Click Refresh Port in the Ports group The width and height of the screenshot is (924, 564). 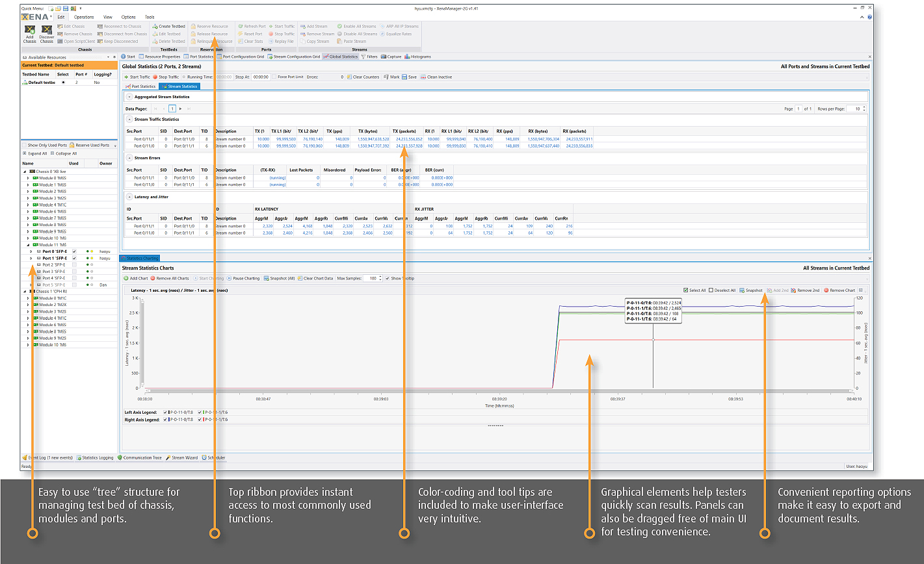252,27
